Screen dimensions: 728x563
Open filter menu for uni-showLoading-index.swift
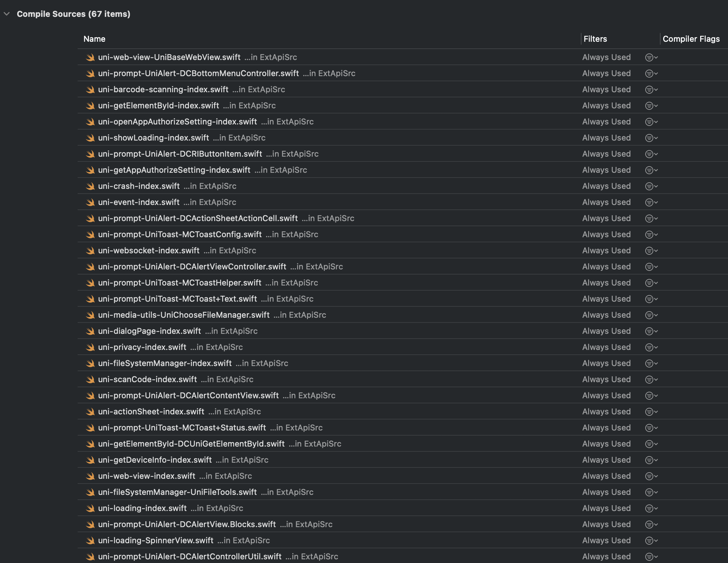[651, 138]
